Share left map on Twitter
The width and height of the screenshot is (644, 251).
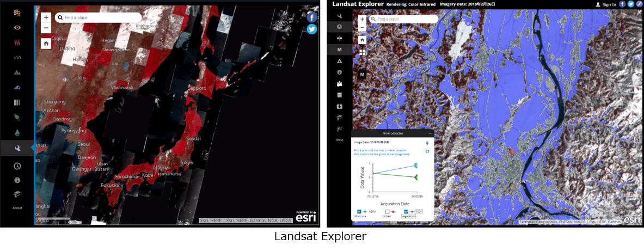point(312,29)
